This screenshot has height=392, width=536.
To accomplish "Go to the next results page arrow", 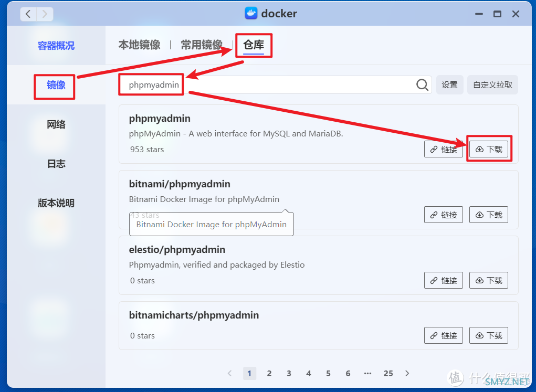I will coord(407,373).
